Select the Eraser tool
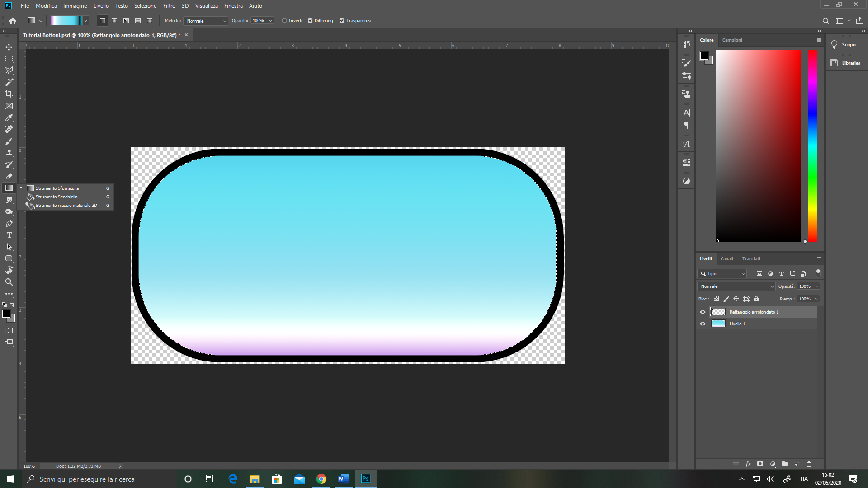The height and width of the screenshot is (488, 868). coord(9,176)
